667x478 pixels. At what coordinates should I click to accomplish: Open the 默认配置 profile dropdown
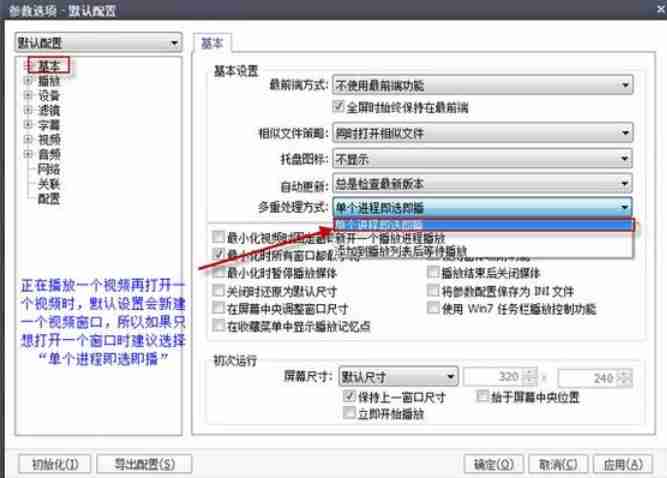[x=99, y=43]
